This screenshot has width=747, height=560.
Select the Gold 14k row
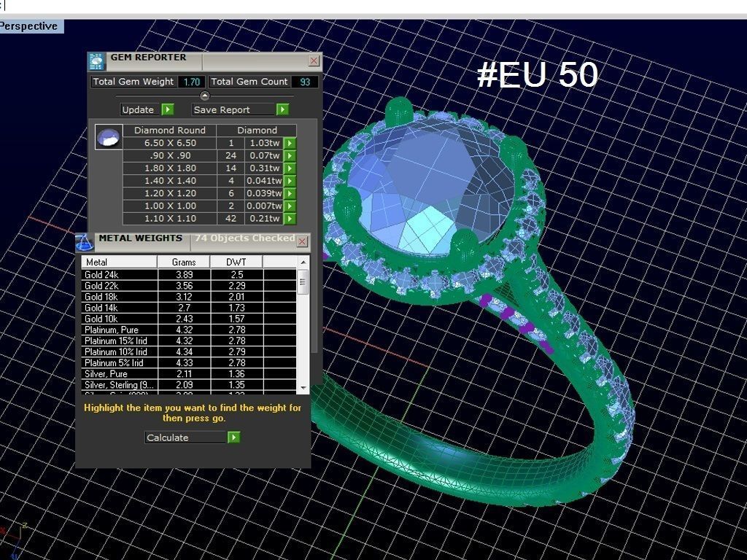(x=189, y=308)
